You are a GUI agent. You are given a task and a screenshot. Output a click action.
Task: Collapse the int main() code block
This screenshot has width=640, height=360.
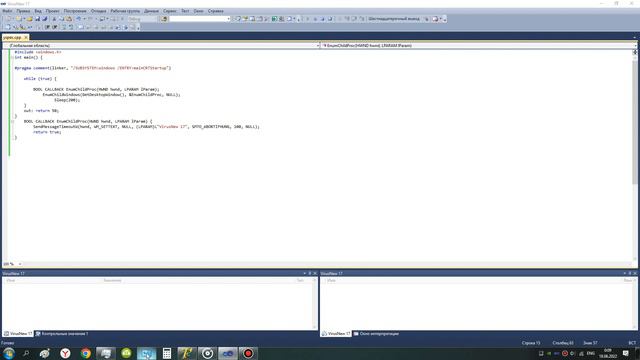[12, 58]
